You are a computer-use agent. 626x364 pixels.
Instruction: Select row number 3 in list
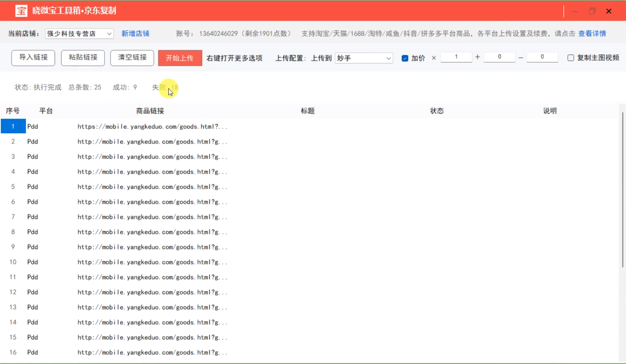[13, 157]
